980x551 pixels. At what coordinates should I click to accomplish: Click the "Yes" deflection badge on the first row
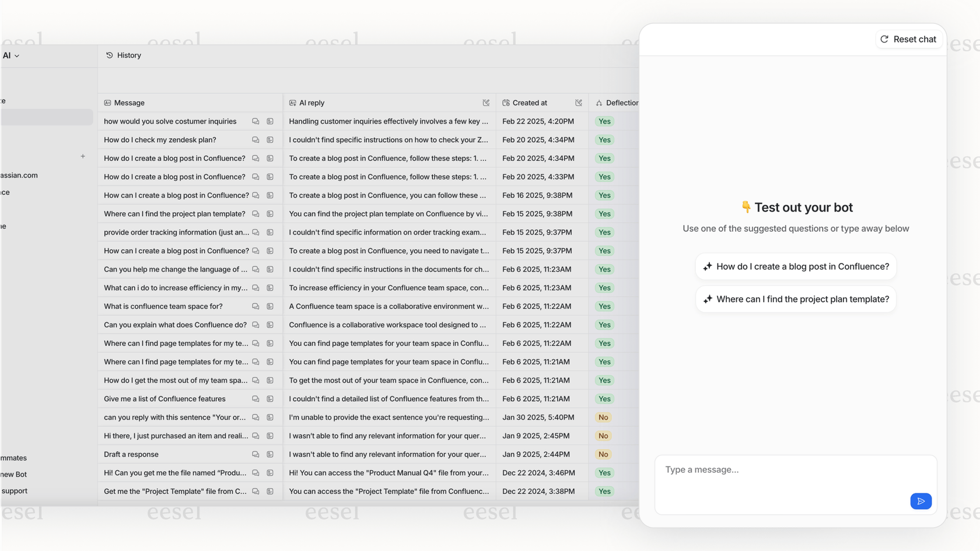pyautogui.click(x=604, y=121)
